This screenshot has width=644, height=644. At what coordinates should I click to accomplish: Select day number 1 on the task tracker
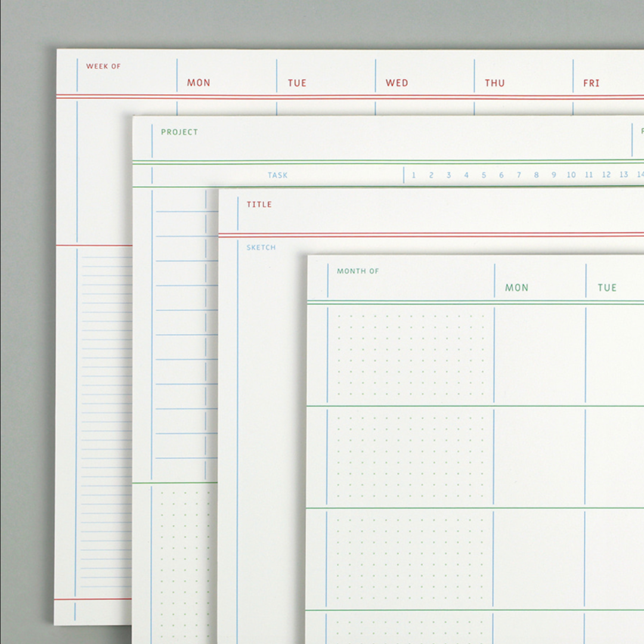point(414,175)
